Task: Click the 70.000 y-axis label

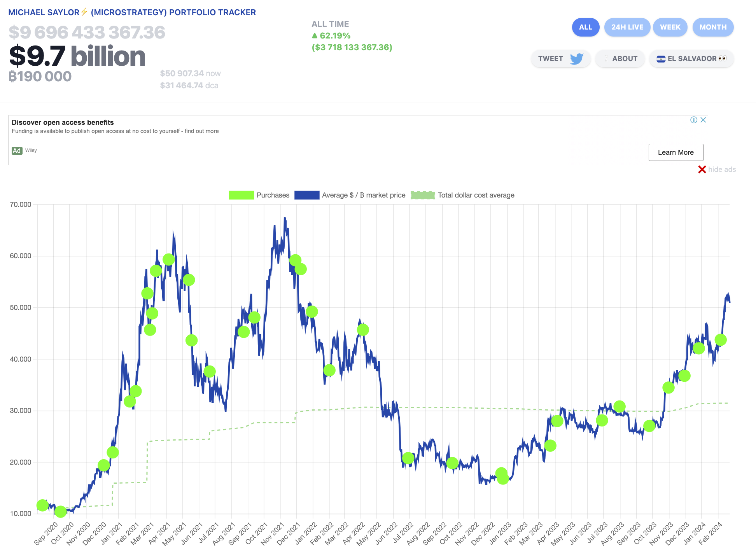Action: 21,205
